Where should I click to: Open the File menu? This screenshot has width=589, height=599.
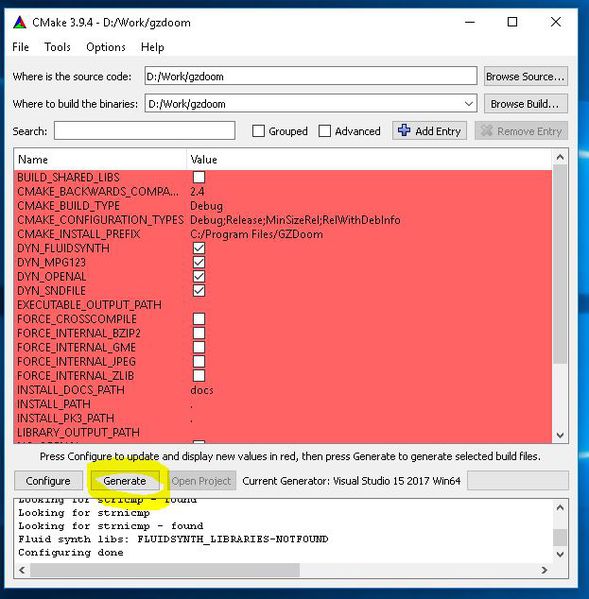click(21, 47)
